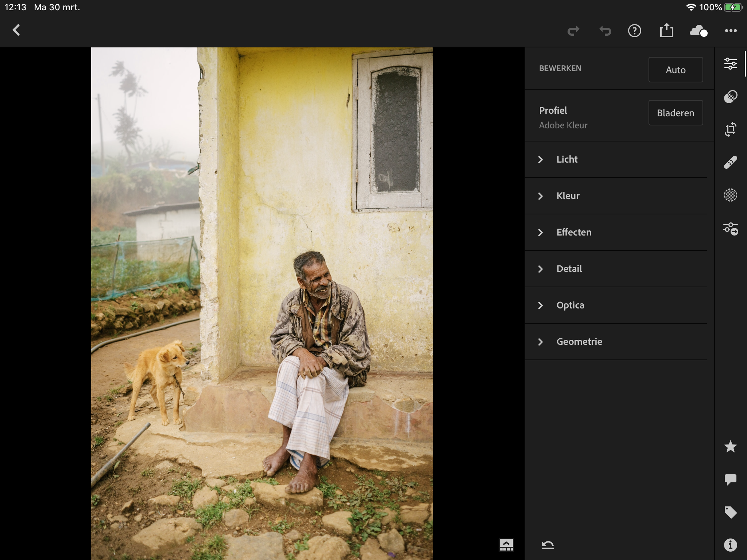Viewport: 747px width, 560px height.
Task: Open the comments speech bubble
Action: coord(730,479)
